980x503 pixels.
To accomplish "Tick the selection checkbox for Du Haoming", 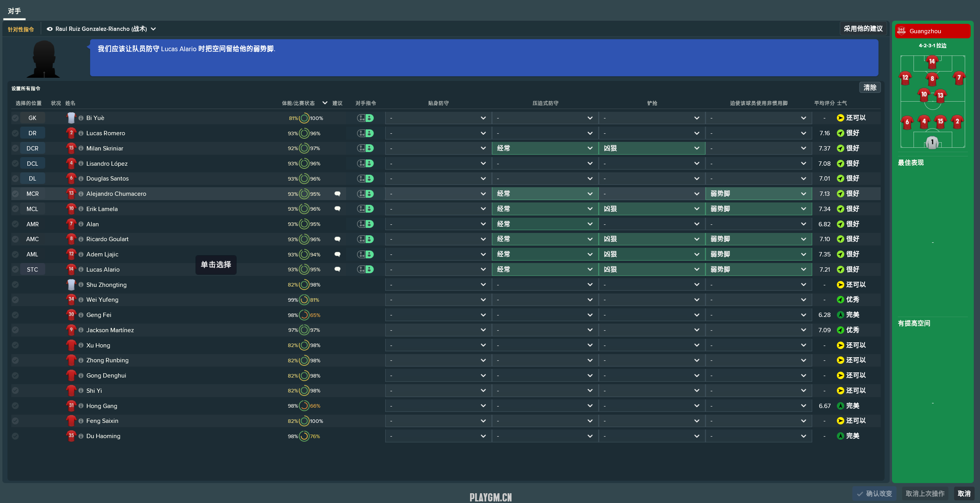I will click(x=15, y=436).
